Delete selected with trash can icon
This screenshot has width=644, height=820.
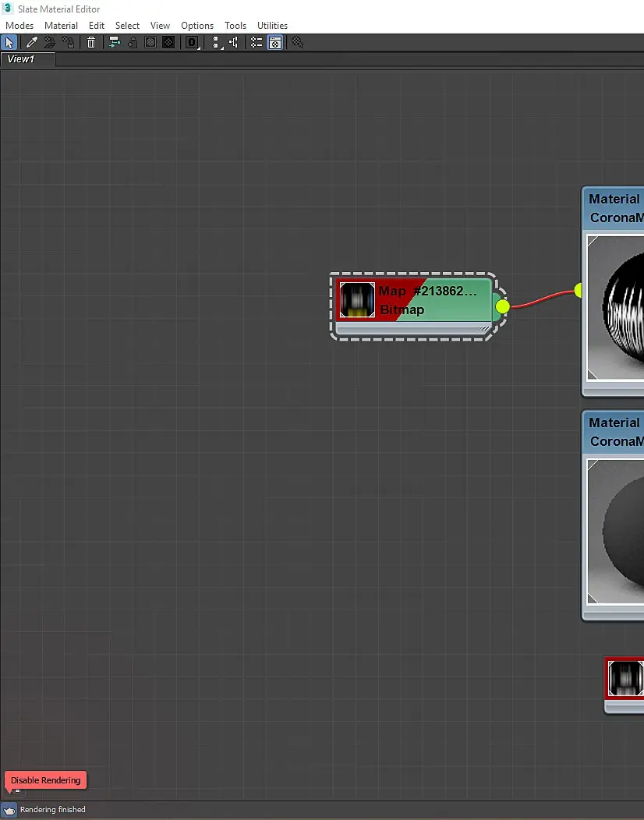point(91,42)
